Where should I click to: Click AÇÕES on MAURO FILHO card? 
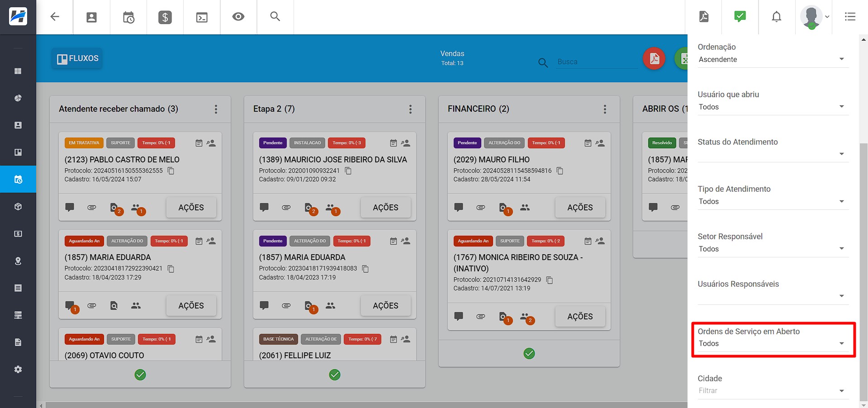coord(580,208)
